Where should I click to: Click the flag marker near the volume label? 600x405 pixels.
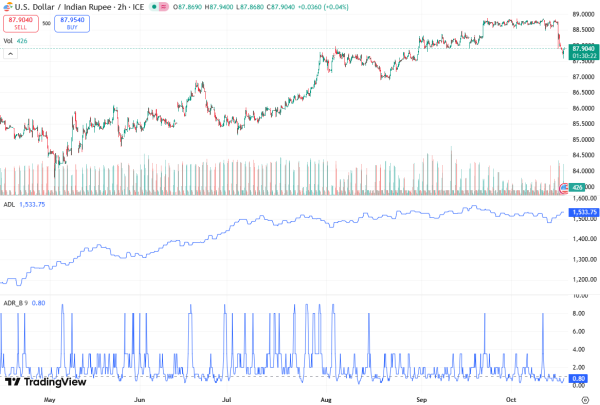pos(564,188)
